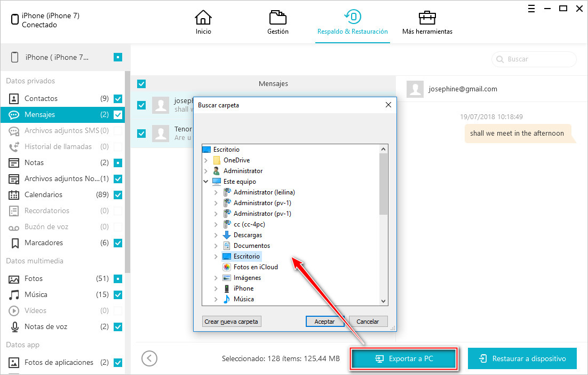This screenshot has height=375, width=588.
Task: Collapse the Este equipo tree node
Action: pos(206,182)
